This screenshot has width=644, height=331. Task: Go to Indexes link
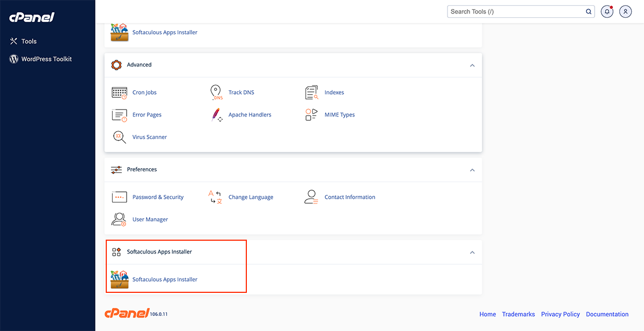[x=334, y=92]
